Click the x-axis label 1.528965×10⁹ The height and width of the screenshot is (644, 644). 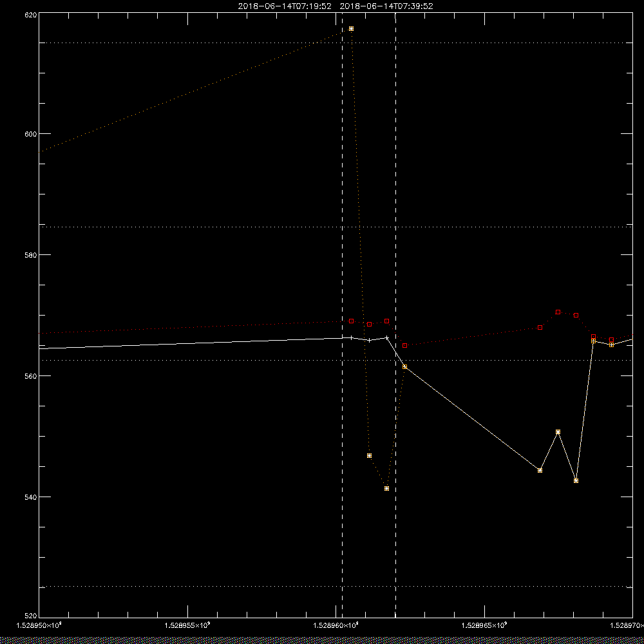coord(485,625)
